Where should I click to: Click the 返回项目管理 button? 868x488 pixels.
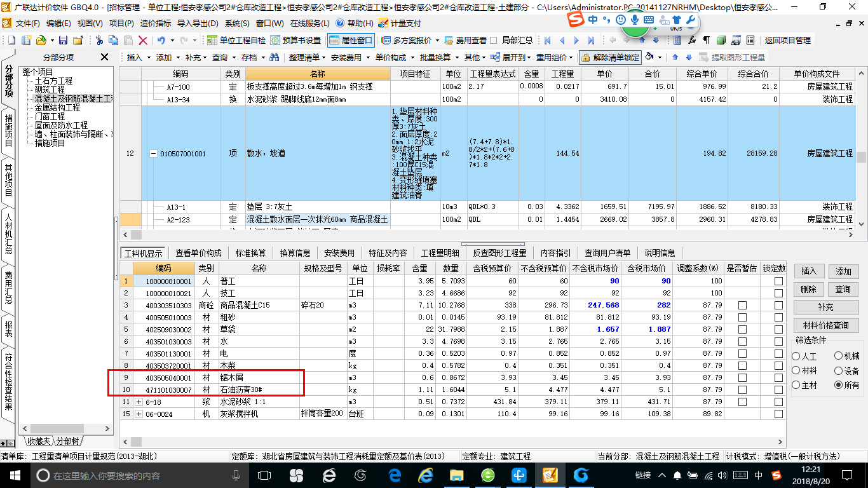coord(787,40)
